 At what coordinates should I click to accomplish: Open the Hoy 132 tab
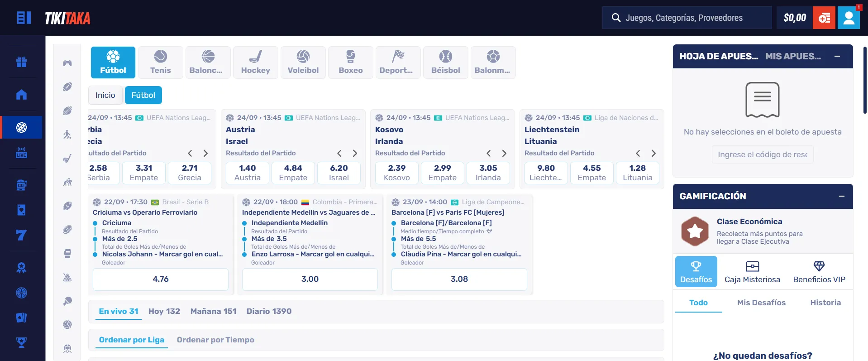coord(164,311)
